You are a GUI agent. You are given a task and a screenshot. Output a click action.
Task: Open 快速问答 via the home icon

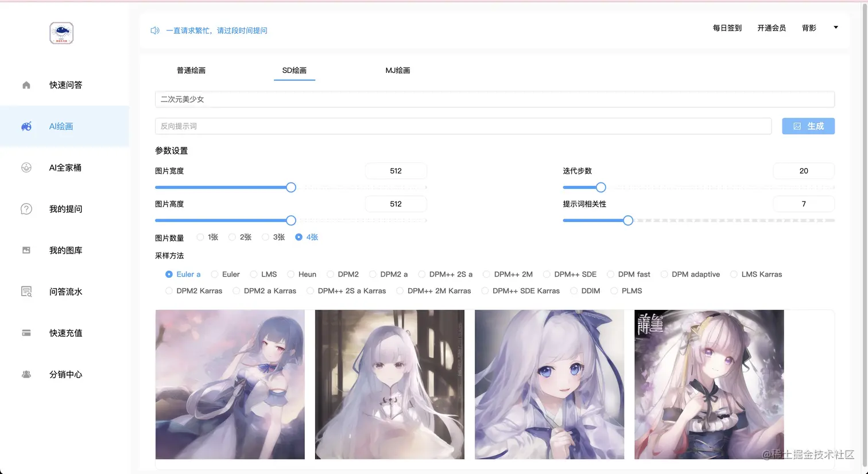[x=26, y=84]
